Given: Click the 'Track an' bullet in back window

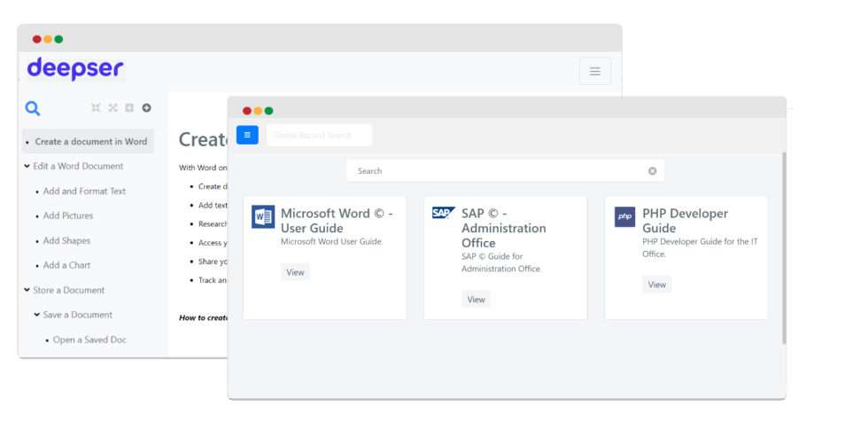Looking at the screenshot, I should pos(213,280).
